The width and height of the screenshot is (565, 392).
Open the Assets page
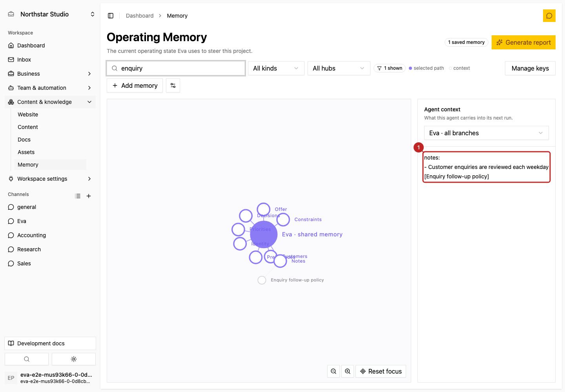[x=50, y=152]
